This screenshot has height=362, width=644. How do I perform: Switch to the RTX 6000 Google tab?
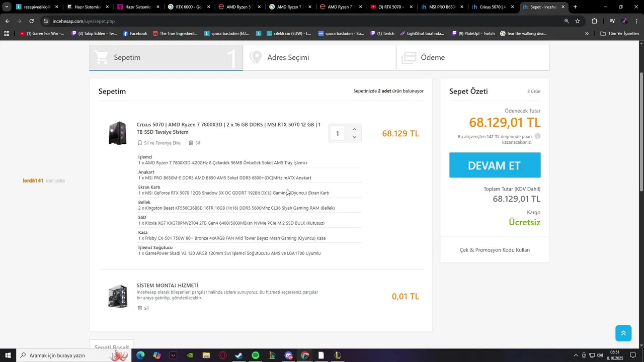[189, 7]
